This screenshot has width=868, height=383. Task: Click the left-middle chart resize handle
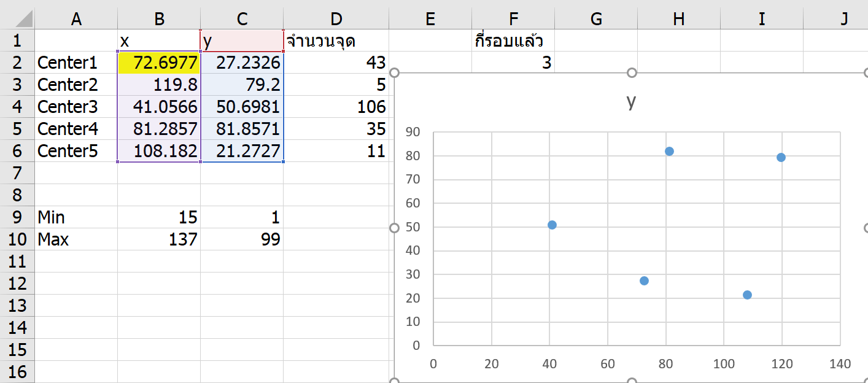pos(393,228)
